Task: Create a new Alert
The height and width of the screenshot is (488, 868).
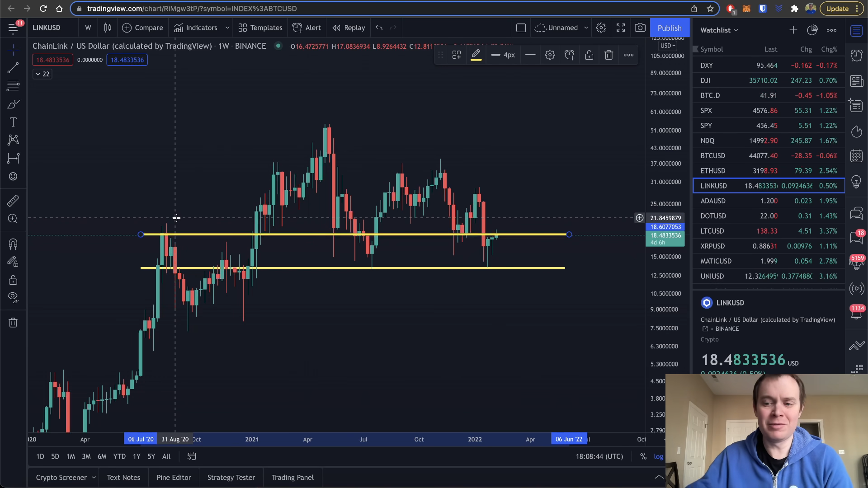Action: click(307, 28)
